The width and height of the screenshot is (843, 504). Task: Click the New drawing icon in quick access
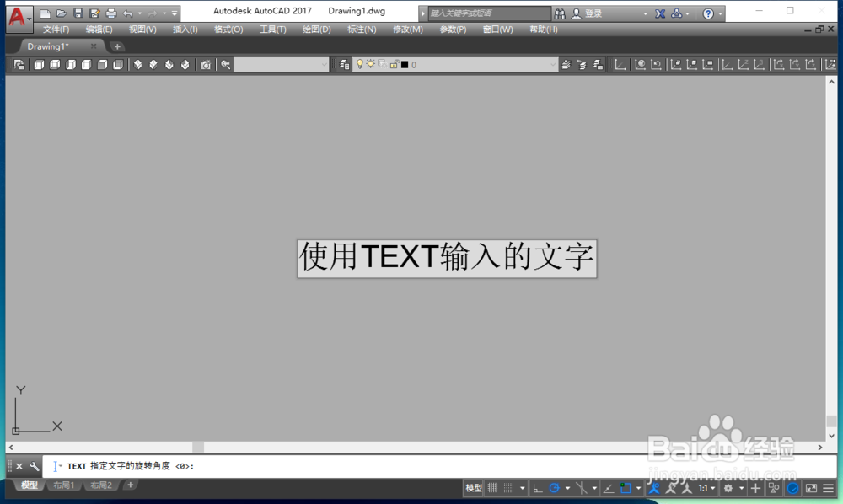click(46, 13)
